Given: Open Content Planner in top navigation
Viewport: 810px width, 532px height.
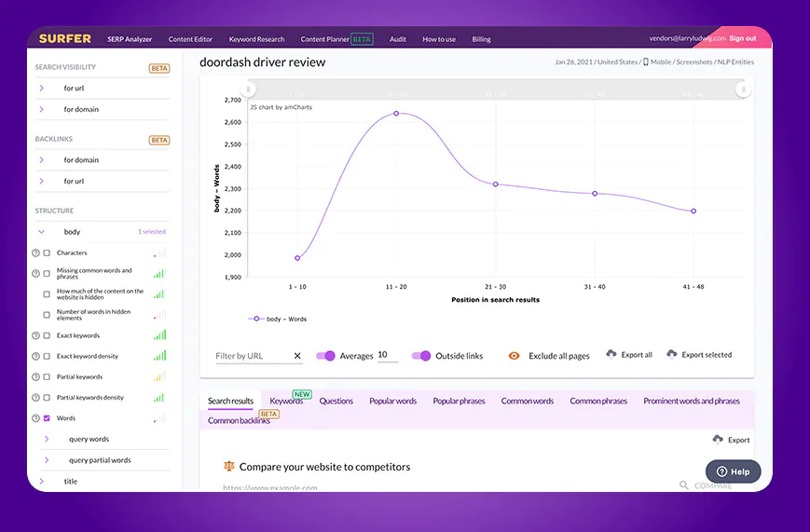Looking at the screenshot, I should click(325, 39).
